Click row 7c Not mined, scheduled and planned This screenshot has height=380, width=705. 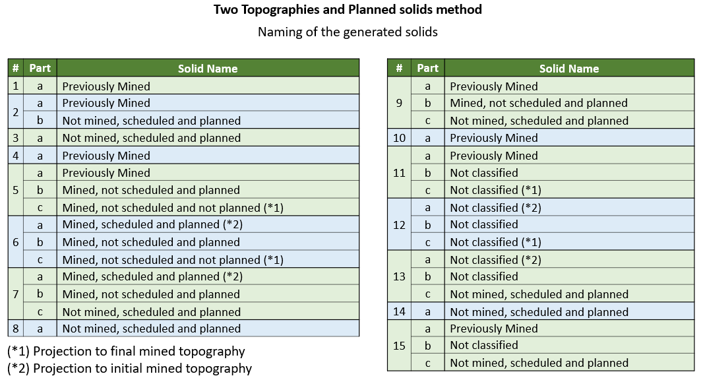208,311
